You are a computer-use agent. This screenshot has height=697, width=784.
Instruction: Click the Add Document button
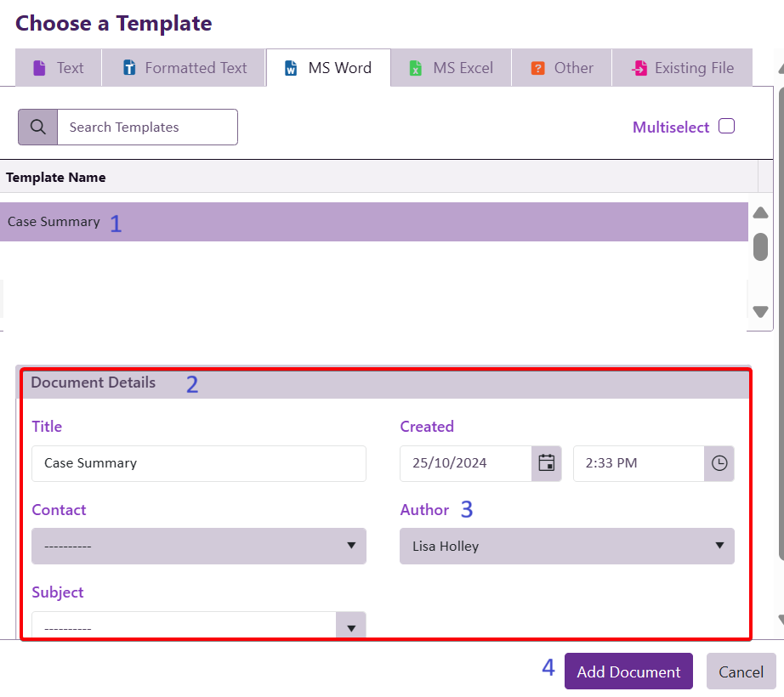pyautogui.click(x=628, y=671)
